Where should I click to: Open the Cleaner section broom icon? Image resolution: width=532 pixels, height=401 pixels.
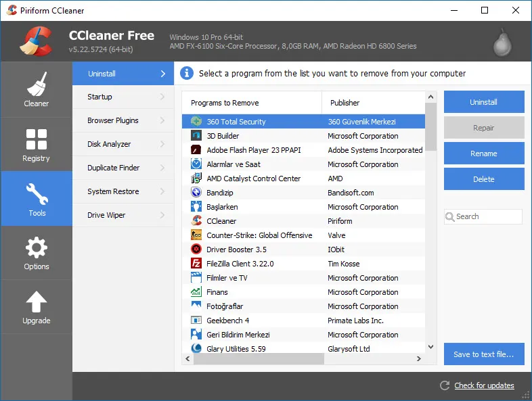[37, 84]
